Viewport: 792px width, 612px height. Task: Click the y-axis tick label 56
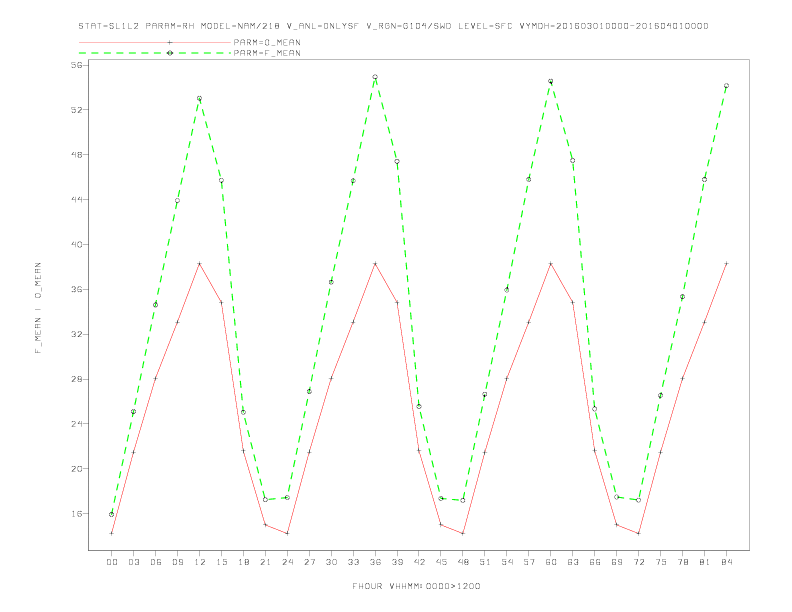(x=77, y=65)
